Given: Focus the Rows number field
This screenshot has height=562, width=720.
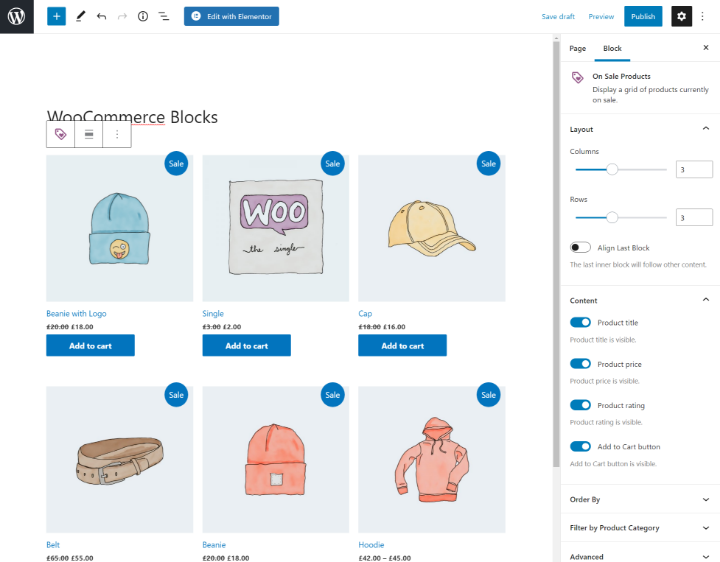Looking at the screenshot, I should (694, 217).
